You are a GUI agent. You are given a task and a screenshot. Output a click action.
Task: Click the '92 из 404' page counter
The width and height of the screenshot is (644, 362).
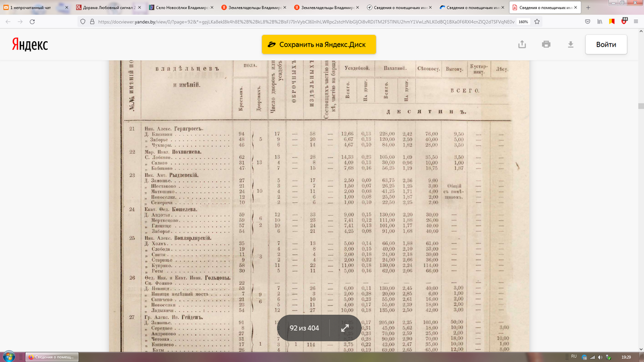pyautogui.click(x=304, y=328)
